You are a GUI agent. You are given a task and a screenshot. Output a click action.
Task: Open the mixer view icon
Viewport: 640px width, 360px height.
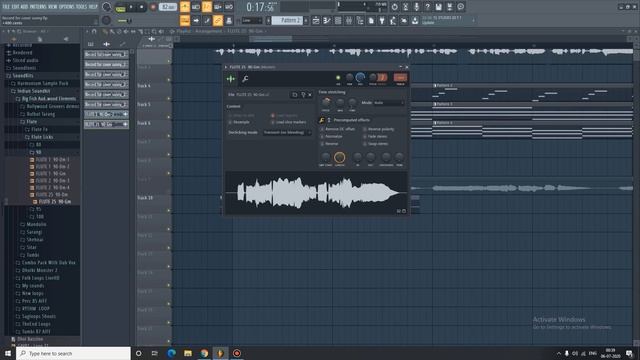(349, 20)
